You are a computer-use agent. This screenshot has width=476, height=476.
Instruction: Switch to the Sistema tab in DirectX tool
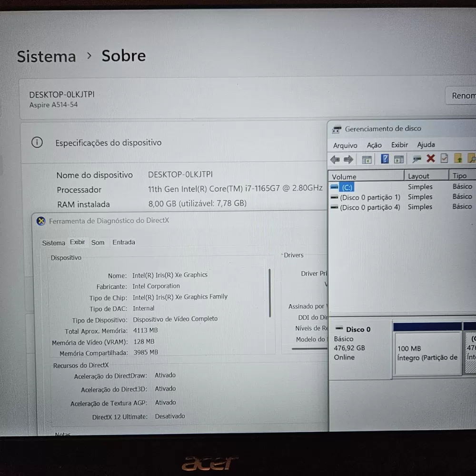(x=53, y=243)
